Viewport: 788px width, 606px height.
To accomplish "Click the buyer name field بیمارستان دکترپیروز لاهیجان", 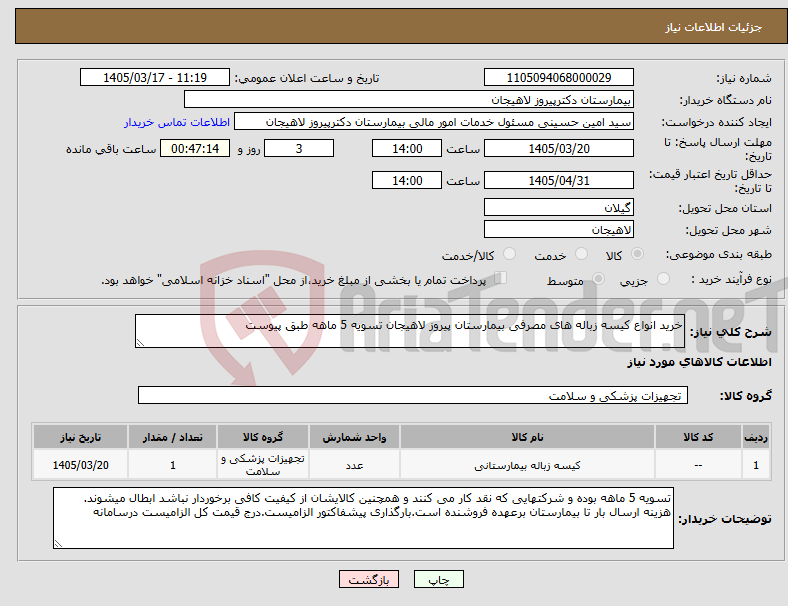I will click(x=409, y=99).
